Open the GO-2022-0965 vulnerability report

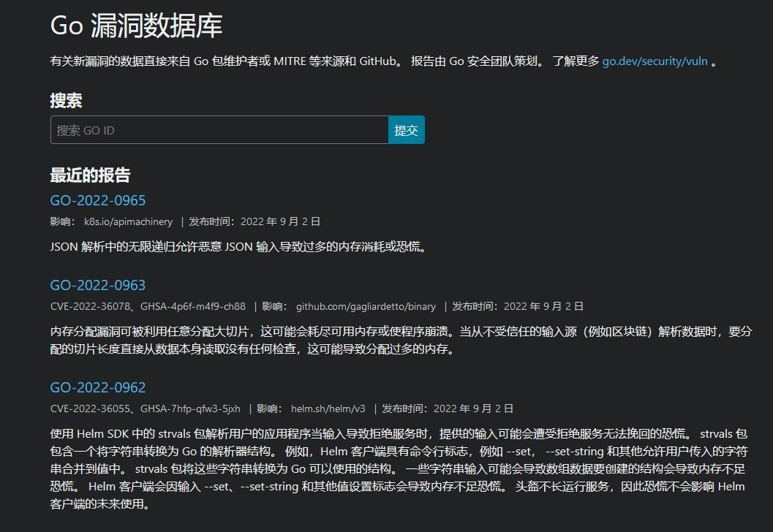pyautogui.click(x=97, y=200)
